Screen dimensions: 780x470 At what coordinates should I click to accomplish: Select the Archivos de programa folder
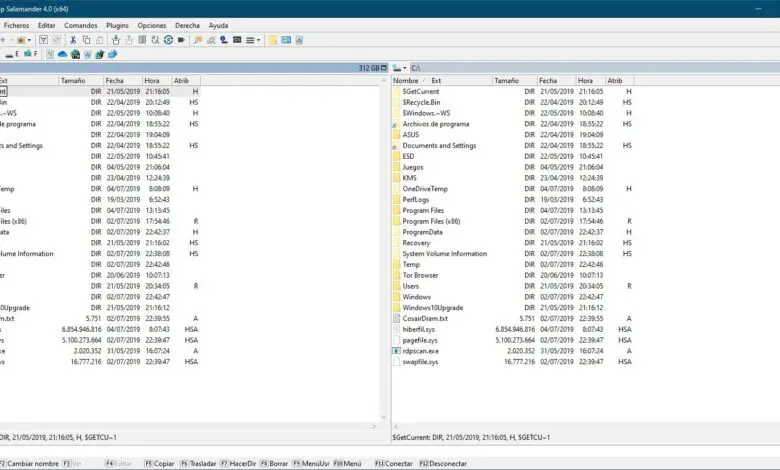click(436, 124)
